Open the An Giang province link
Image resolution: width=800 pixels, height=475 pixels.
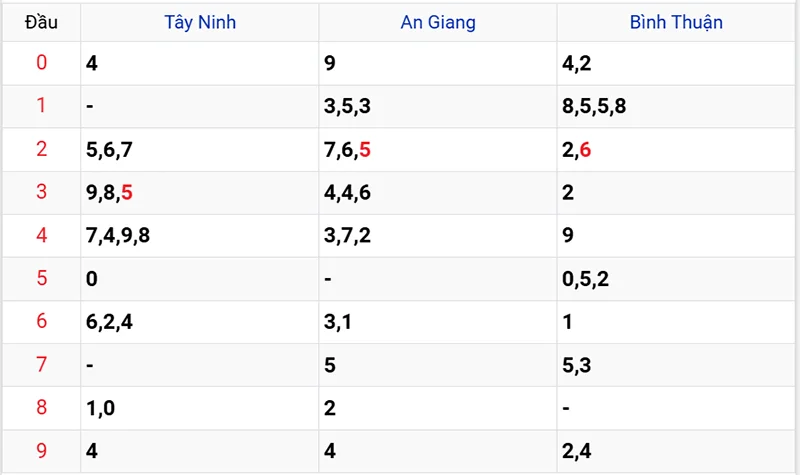[x=439, y=22]
